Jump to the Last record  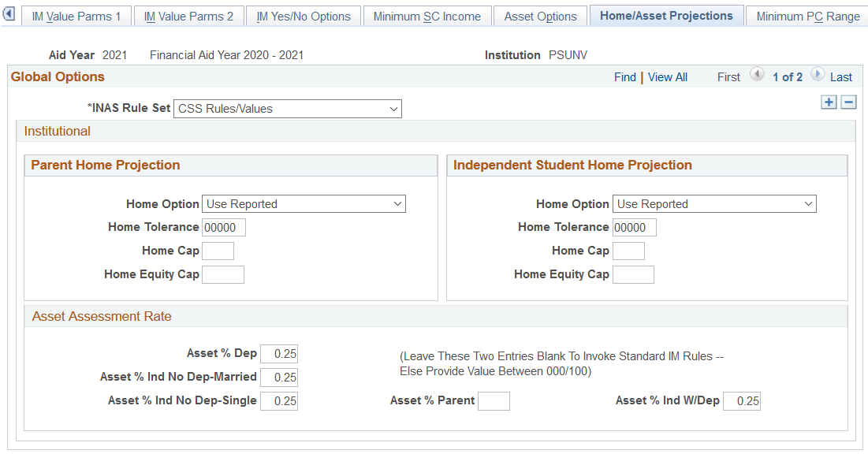(x=841, y=76)
